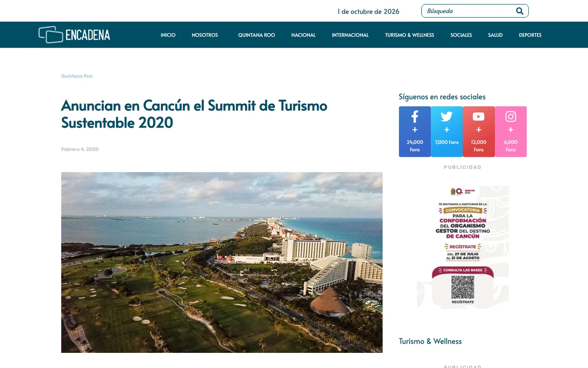This screenshot has height=368, width=588.
Task: Click the Encadena logo
Action: (74, 34)
